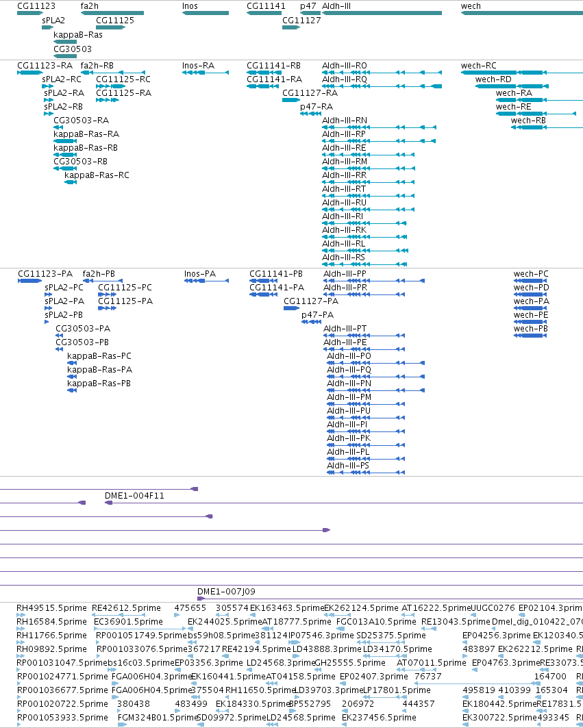Click the sPLA2 gene label
Viewport: 583px width, 728px height.
pos(53,21)
